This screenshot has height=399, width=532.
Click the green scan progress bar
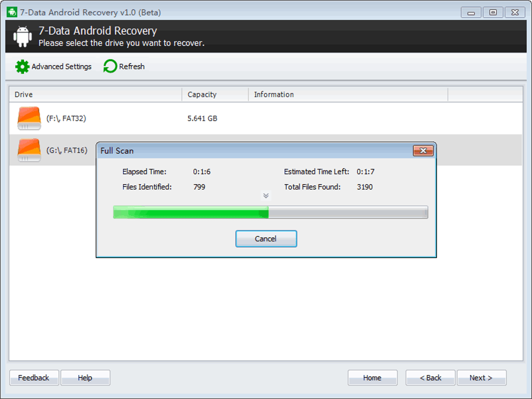(270, 212)
